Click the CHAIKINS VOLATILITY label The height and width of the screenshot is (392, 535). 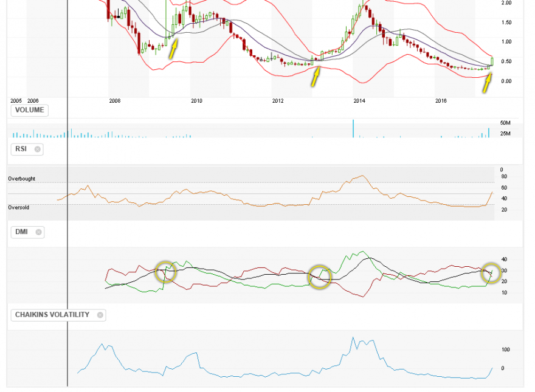(x=52, y=315)
